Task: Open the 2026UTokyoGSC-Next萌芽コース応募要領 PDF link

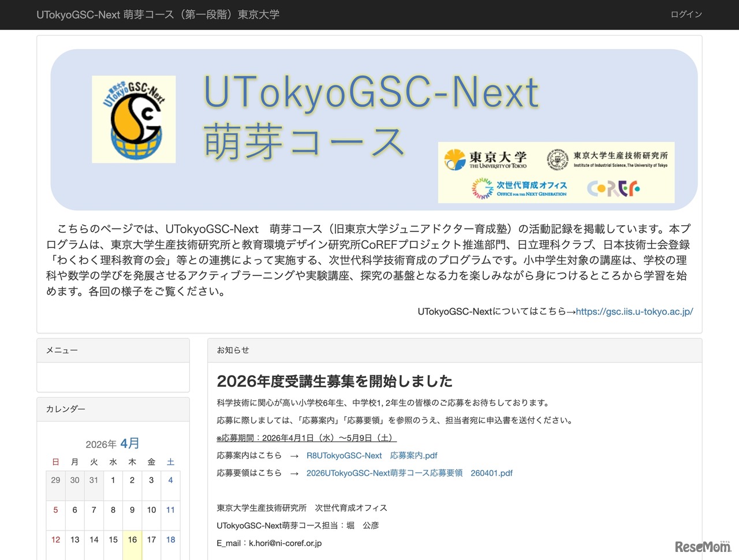Action: coord(410,473)
